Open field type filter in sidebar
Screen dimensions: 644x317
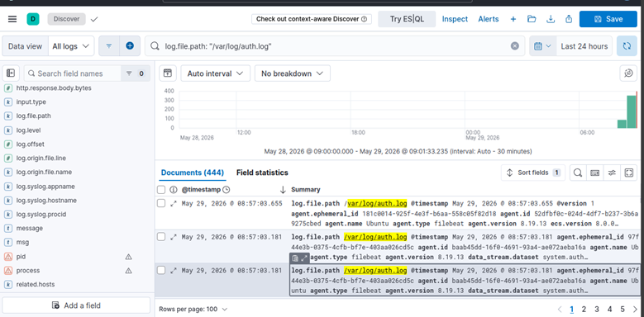point(135,73)
